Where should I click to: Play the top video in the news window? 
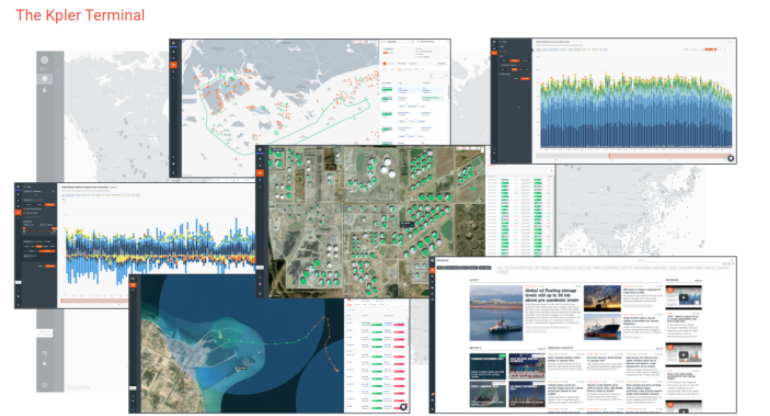click(684, 298)
